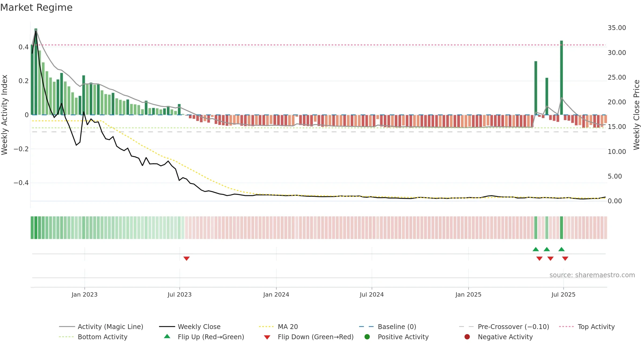Screen dimensions: 644x362
Task: Toggle Flip Down (Green→Red) legend entry
Action: [x=309, y=337]
